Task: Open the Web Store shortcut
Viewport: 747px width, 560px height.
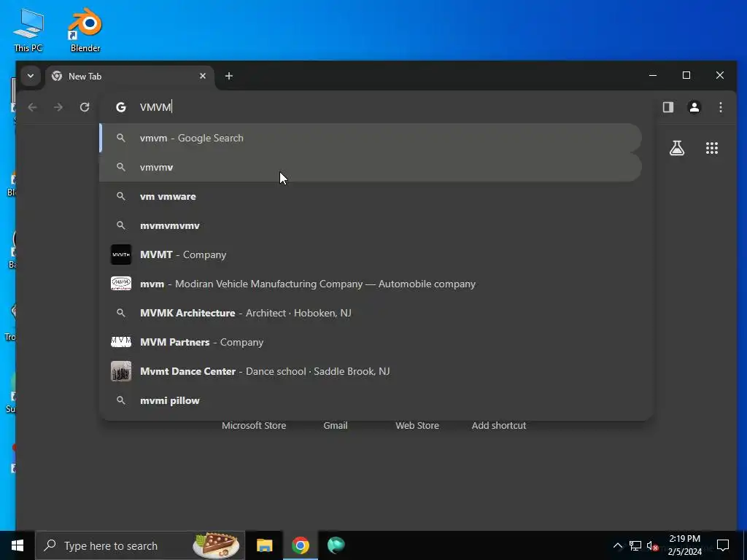Action: (417, 425)
